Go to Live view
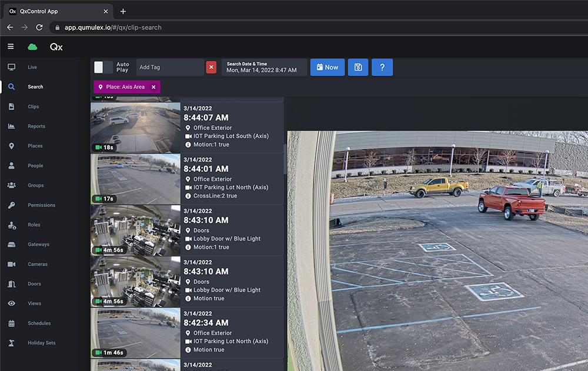The width and height of the screenshot is (588, 371). 32,67
